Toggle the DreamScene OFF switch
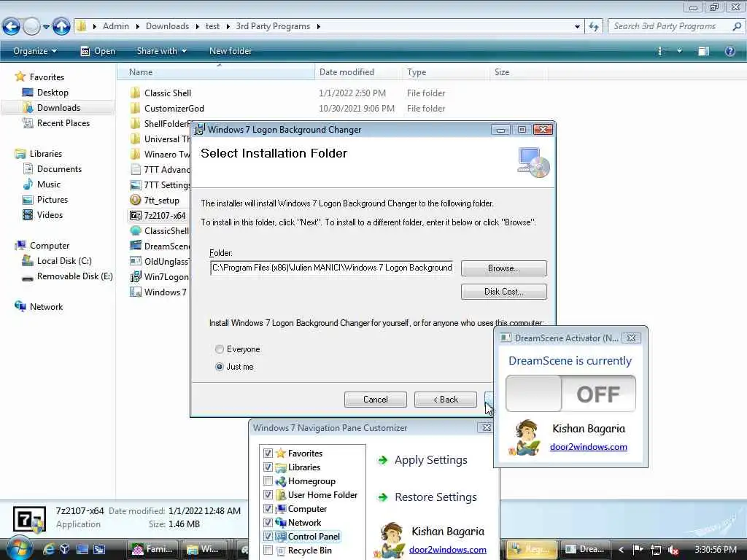The image size is (747, 560). (570, 393)
